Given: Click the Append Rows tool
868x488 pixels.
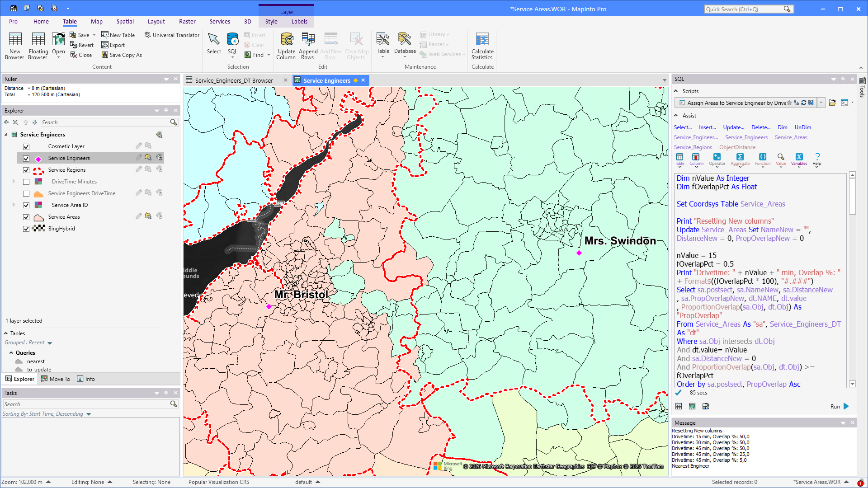Looking at the screenshot, I should tap(308, 46).
